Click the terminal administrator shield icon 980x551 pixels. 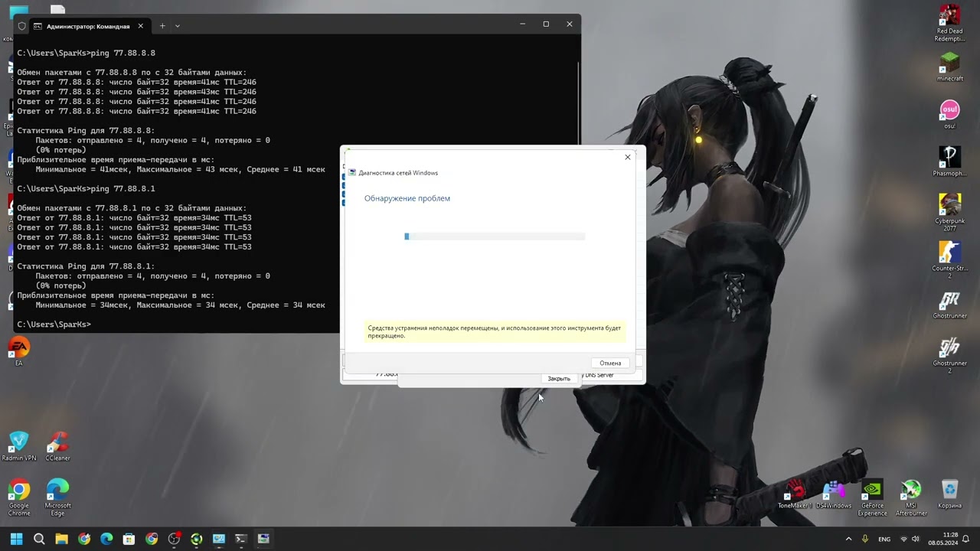21,26
